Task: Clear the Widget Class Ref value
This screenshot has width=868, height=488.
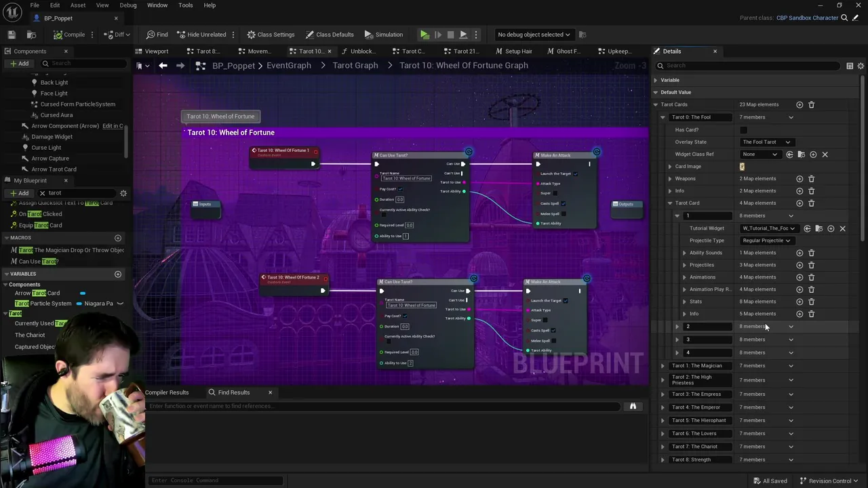Action: [825, 155]
